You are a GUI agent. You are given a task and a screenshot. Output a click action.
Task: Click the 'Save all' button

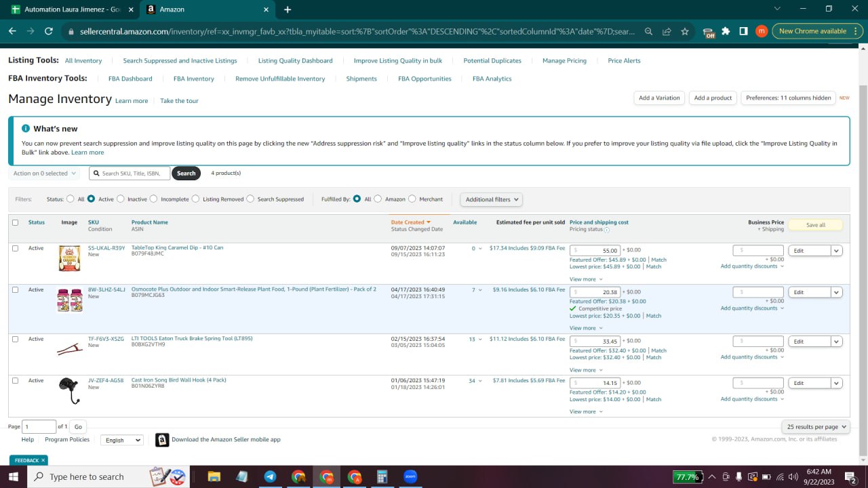[816, 225]
